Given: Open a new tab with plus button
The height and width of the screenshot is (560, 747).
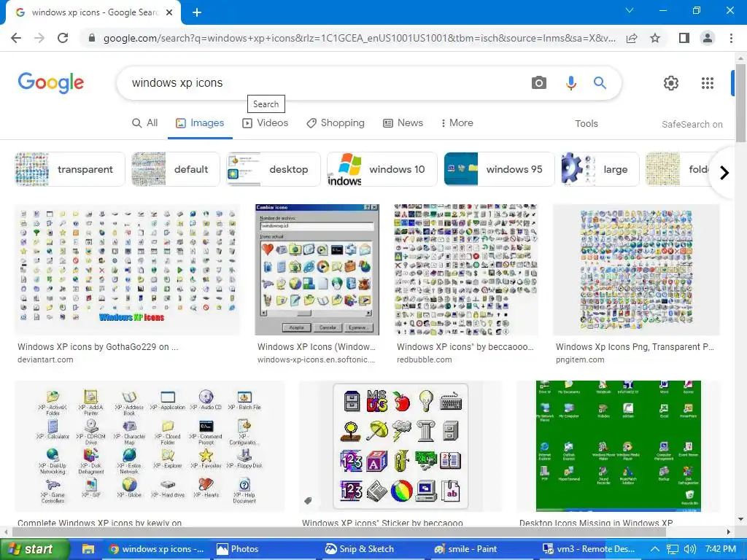Looking at the screenshot, I should (x=197, y=13).
